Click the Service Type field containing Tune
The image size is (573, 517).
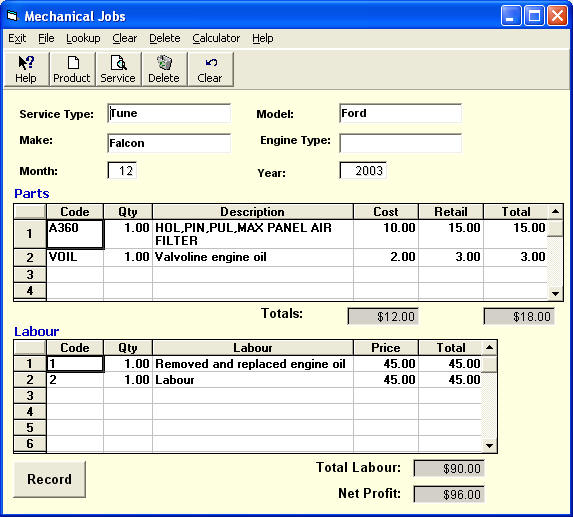[169, 113]
